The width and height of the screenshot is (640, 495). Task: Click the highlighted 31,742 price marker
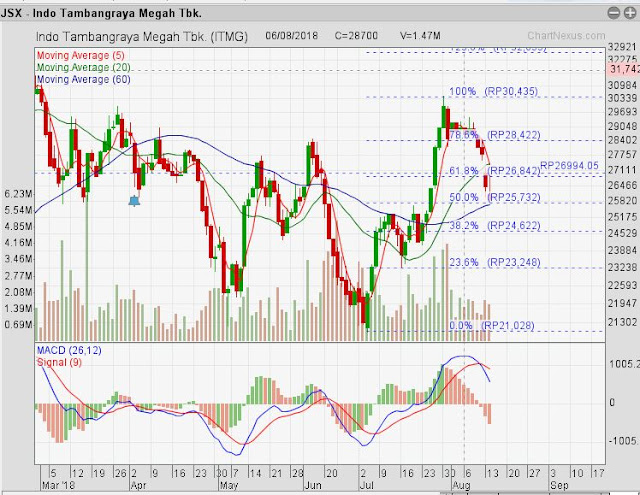(x=624, y=70)
